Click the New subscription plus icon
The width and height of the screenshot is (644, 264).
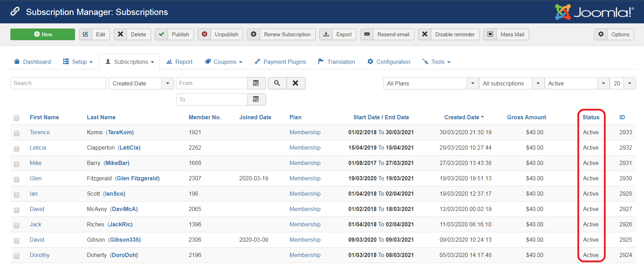point(37,34)
